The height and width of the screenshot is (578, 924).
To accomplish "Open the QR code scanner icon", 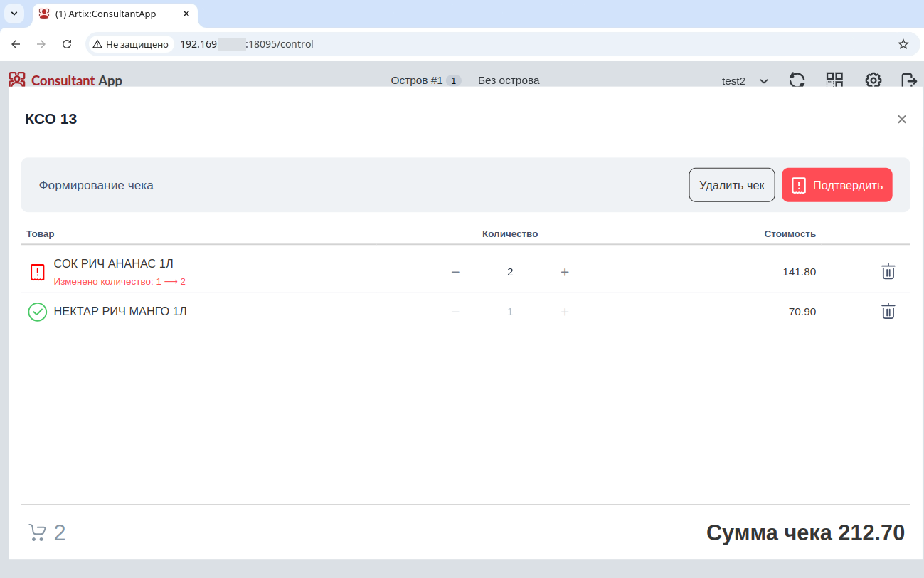I will [834, 80].
